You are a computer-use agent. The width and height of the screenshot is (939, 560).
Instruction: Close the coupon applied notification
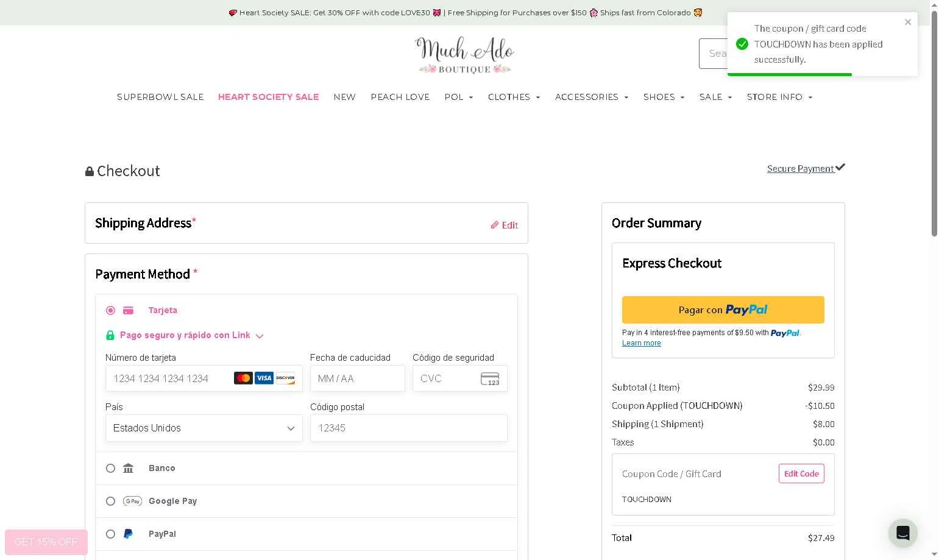pyautogui.click(x=908, y=22)
